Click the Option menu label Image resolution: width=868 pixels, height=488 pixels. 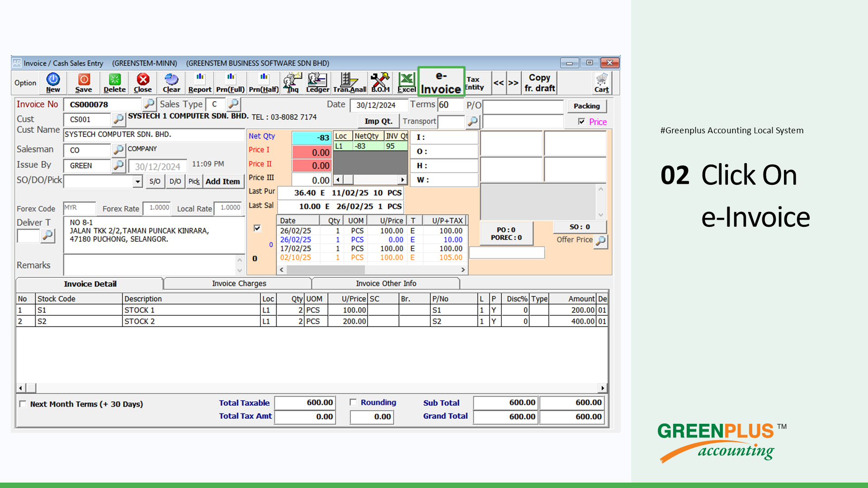(x=25, y=83)
